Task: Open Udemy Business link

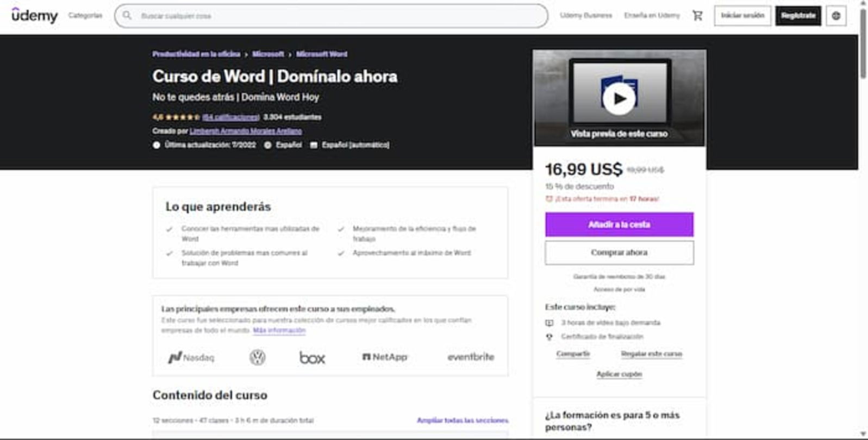Action: [586, 16]
